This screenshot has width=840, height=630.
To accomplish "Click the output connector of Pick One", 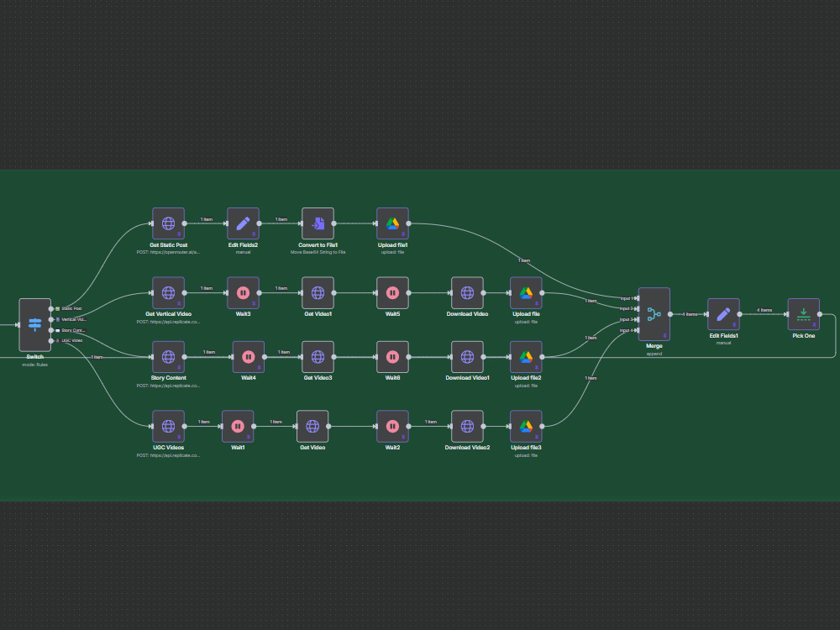I will tap(820, 314).
